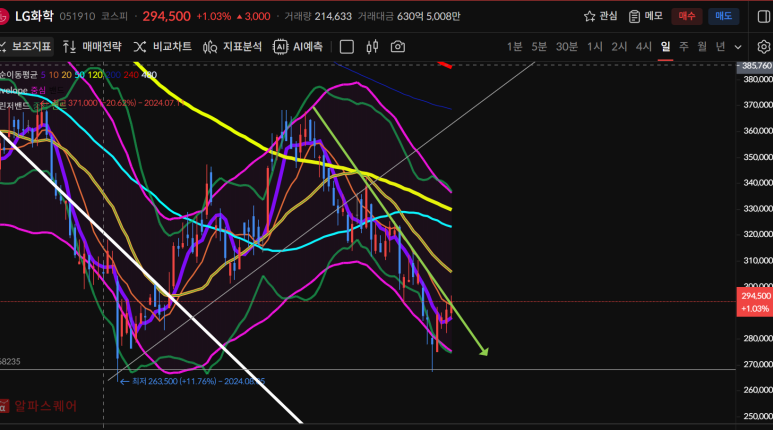Switch to the 5분 timeframe
The image size is (773, 430).
click(x=539, y=47)
